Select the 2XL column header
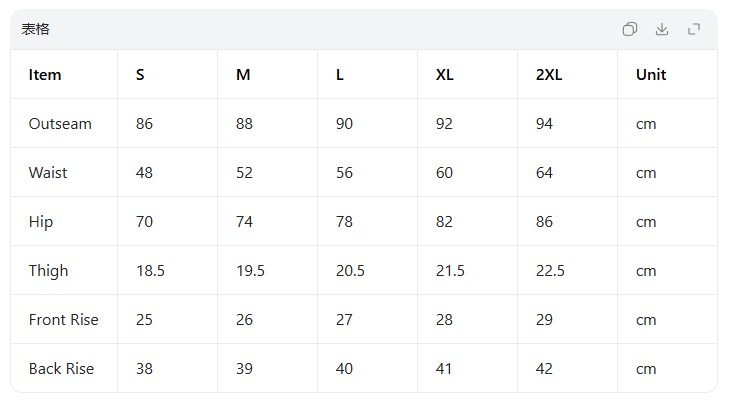This screenshot has width=730, height=400. (x=549, y=74)
